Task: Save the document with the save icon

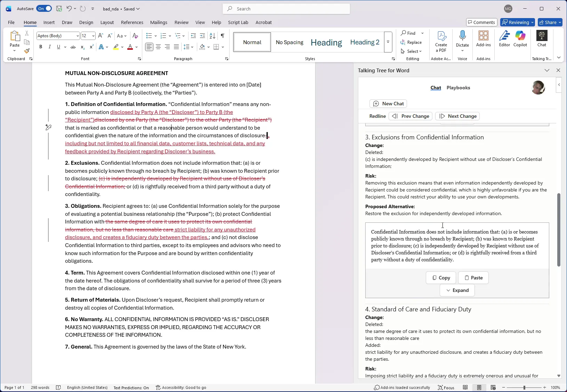Action: tap(59, 9)
